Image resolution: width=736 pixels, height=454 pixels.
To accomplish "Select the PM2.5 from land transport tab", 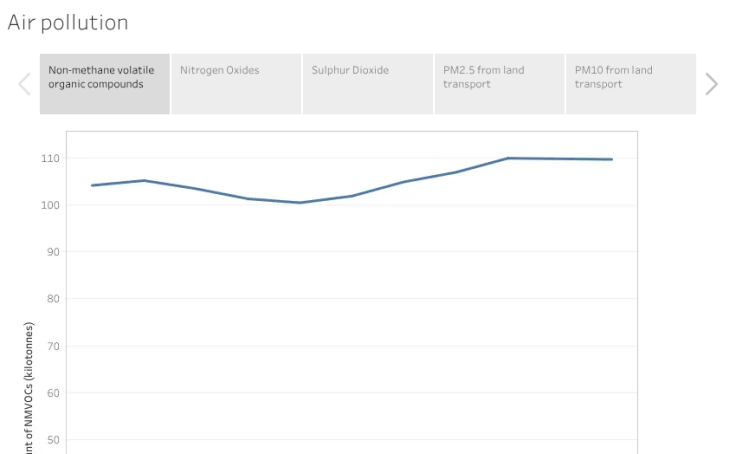I will pyautogui.click(x=499, y=84).
